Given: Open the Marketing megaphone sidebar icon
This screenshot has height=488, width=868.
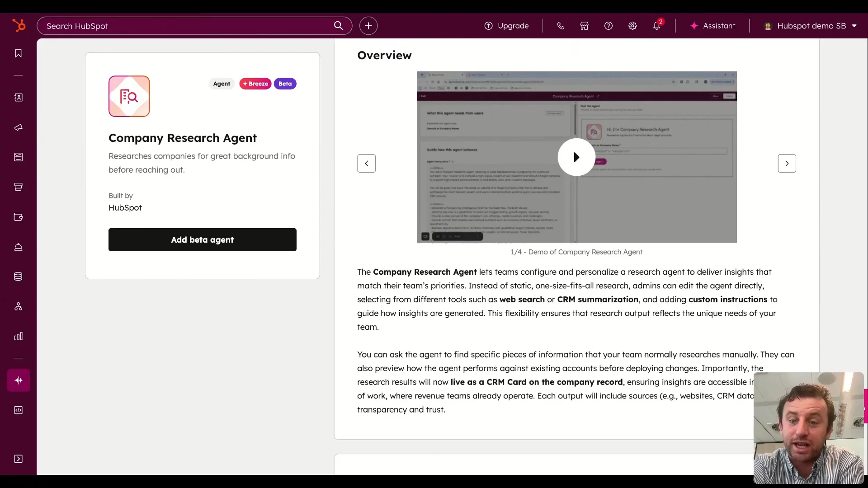Looking at the screenshot, I should (18, 127).
